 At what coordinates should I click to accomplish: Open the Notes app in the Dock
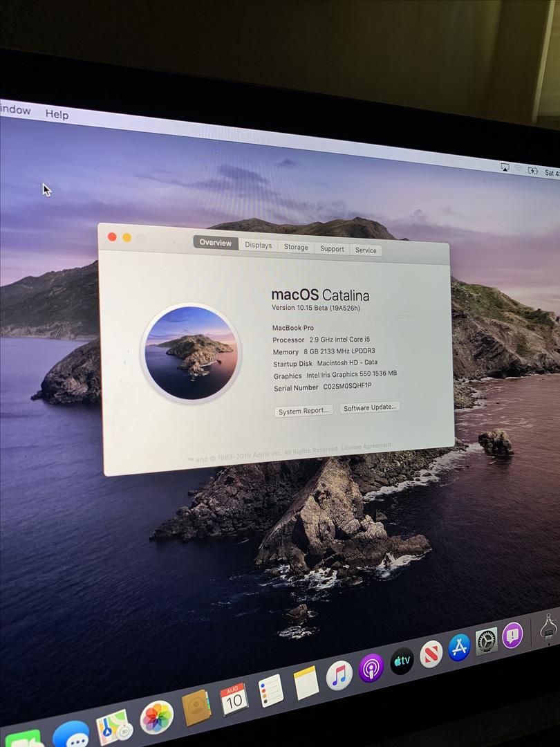point(306,683)
